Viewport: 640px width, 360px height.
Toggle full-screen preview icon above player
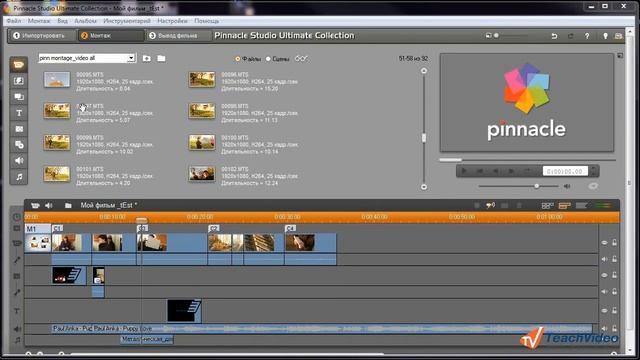click(620, 56)
